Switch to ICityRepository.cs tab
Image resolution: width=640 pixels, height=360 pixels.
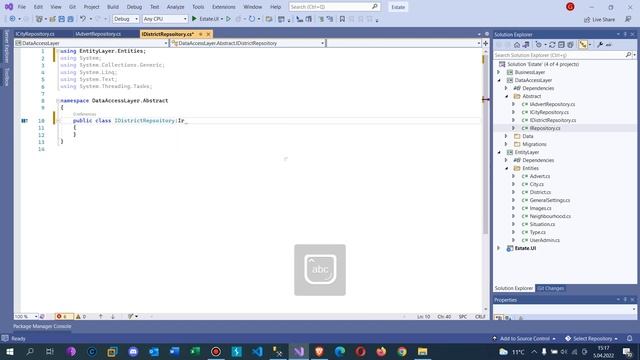point(35,34)
